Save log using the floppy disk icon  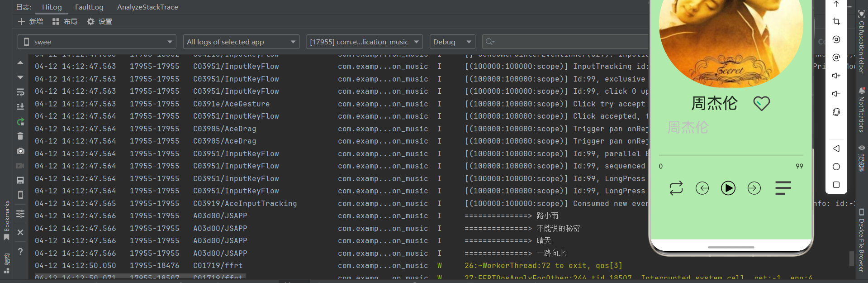click(20, 180)
